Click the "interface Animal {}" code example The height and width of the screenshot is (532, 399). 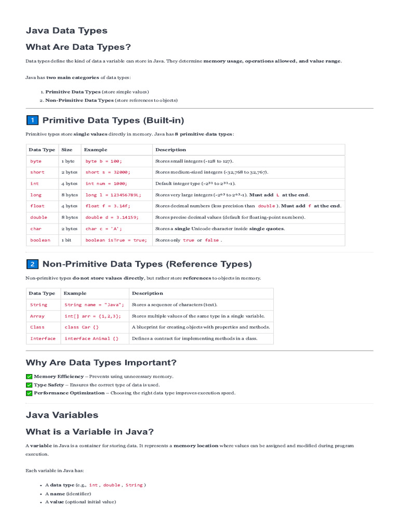pyautogui.click(x=91, y=338)
